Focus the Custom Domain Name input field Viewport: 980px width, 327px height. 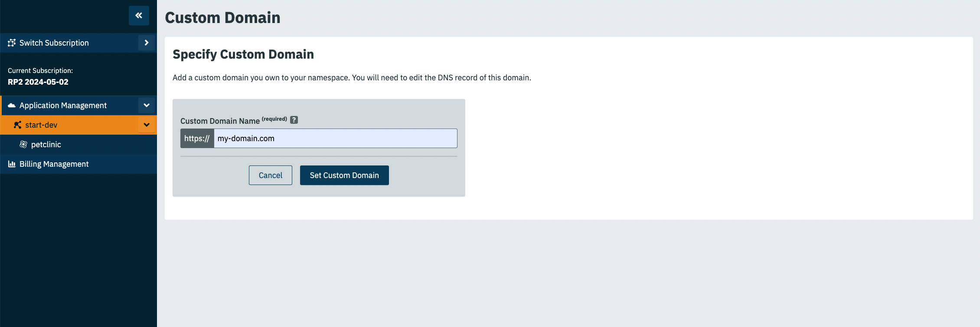pos(336,138)
